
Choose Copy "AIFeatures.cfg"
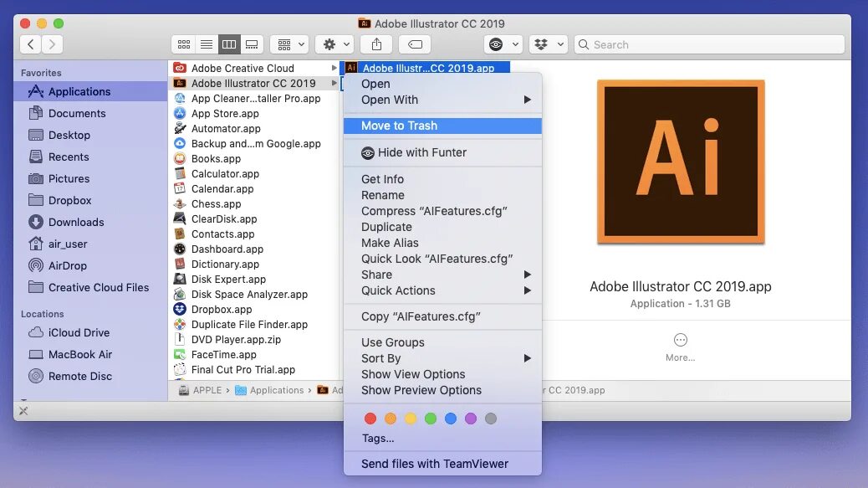442,316
